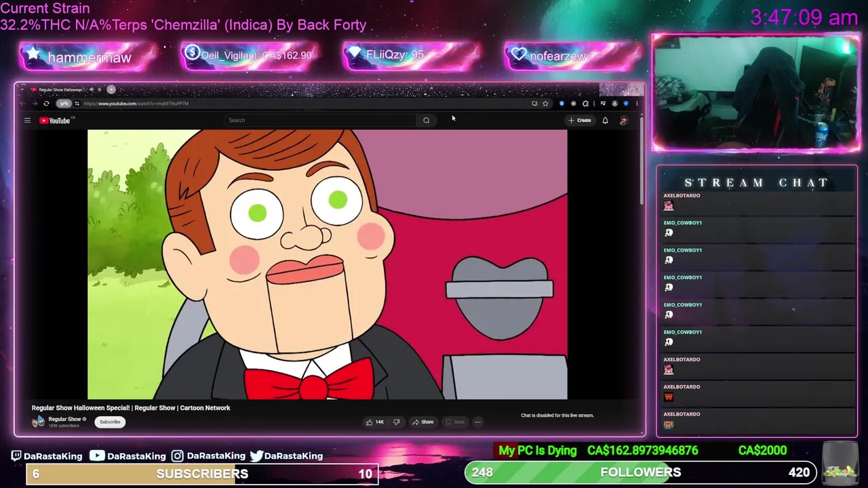The height and width of the screenshot is (488, 868).
Task: Open the site information icon in address bar
Action: coord(77,104)
